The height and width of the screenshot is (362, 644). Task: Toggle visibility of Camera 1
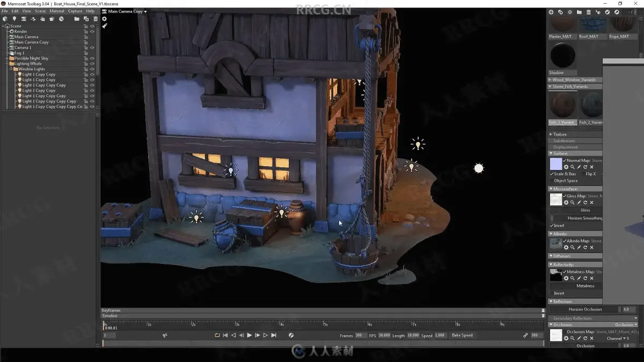[92, 48]
